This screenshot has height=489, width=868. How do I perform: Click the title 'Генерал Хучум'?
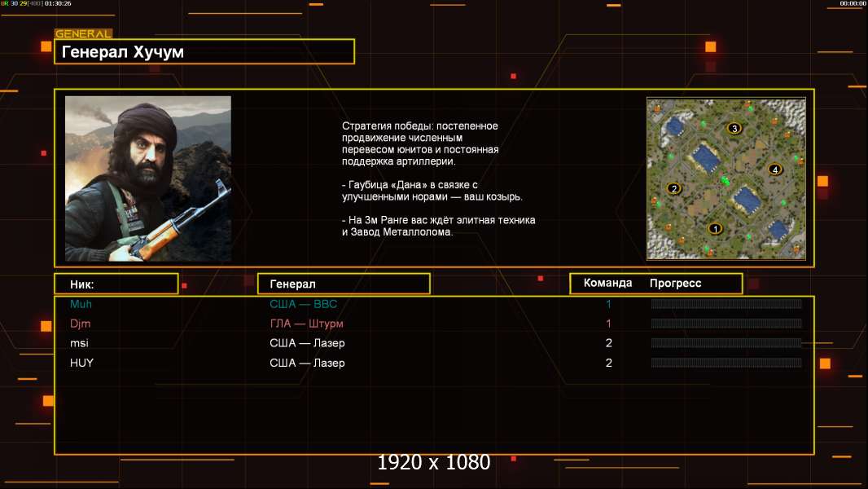122,52
